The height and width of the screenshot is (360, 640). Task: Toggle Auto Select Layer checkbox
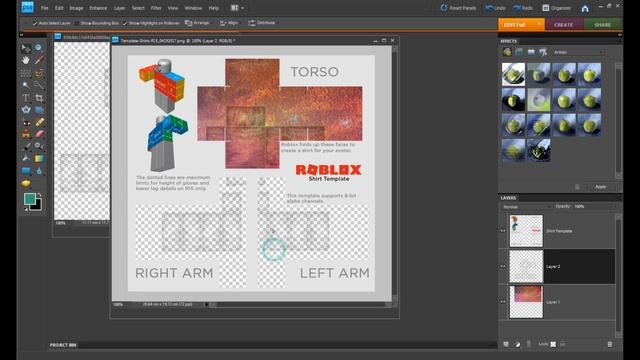pyautogui.click(x=35, y=23)
